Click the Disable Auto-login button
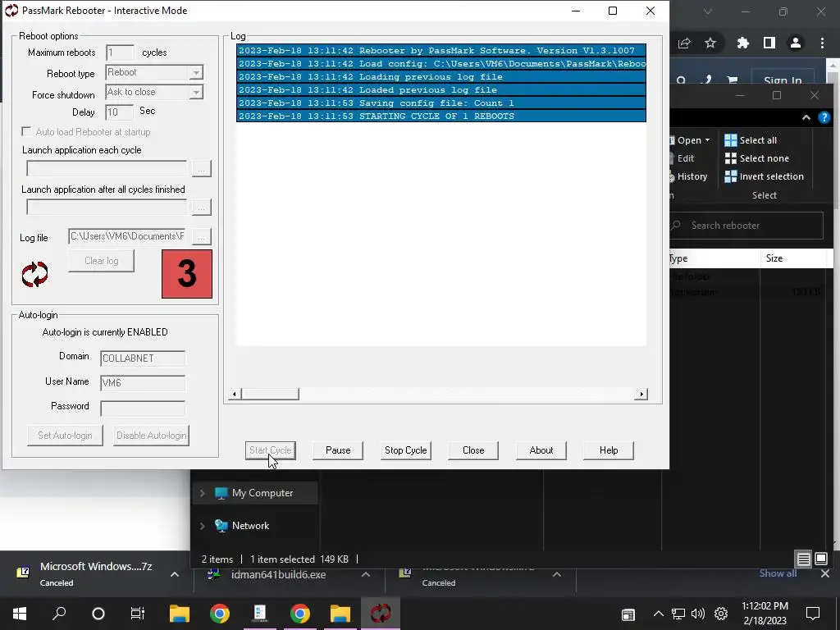 click(152, 436)
